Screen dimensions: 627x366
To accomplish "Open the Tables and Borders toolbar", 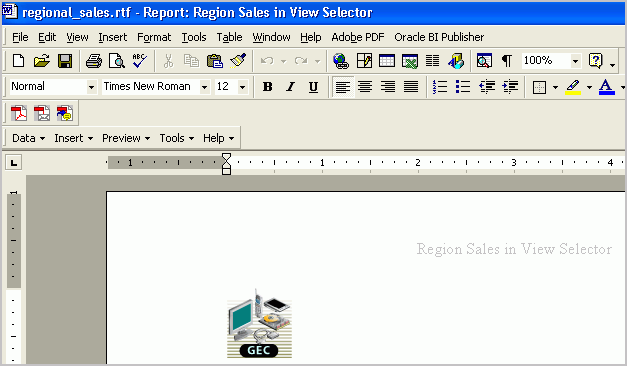I will pos(364,61).
